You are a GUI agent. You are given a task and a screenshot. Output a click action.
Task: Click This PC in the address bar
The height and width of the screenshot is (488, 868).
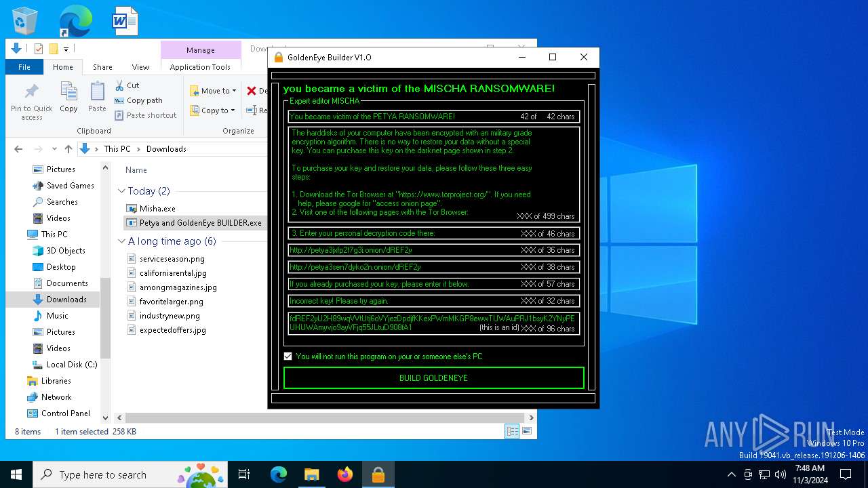coord(117,149)
